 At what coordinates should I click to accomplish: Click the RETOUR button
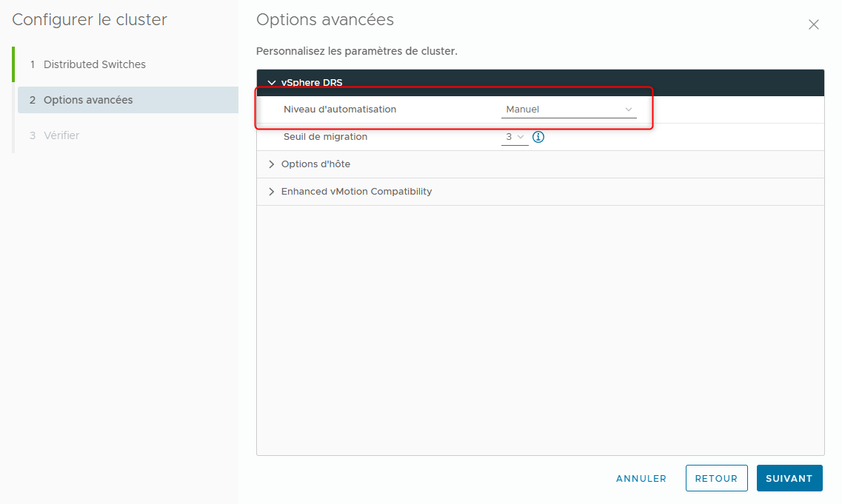click(x=716, y=478)
